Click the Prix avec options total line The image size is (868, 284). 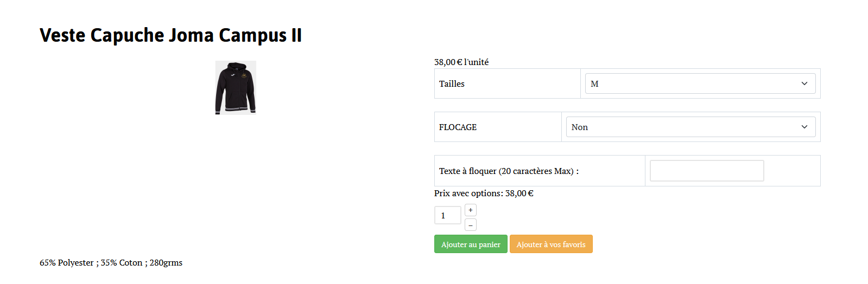[x=484, y=193]
